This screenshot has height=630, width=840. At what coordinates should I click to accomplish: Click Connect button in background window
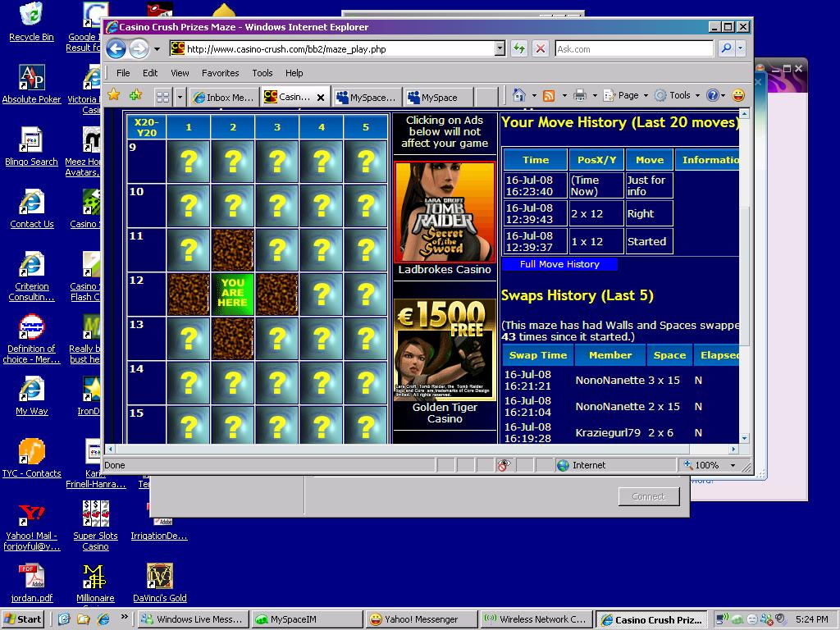tap(649, 496)
